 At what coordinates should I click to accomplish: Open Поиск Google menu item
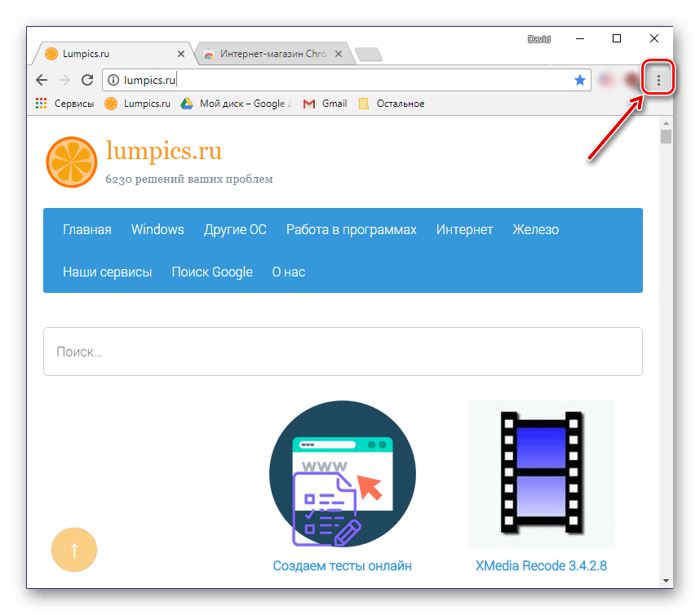[x=212, y=272]
